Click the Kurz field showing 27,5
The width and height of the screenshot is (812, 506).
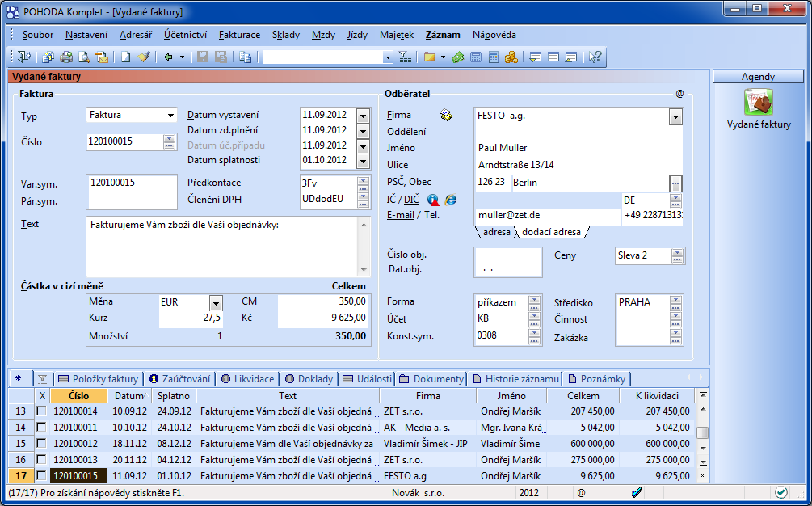click(x=191, y=318)
